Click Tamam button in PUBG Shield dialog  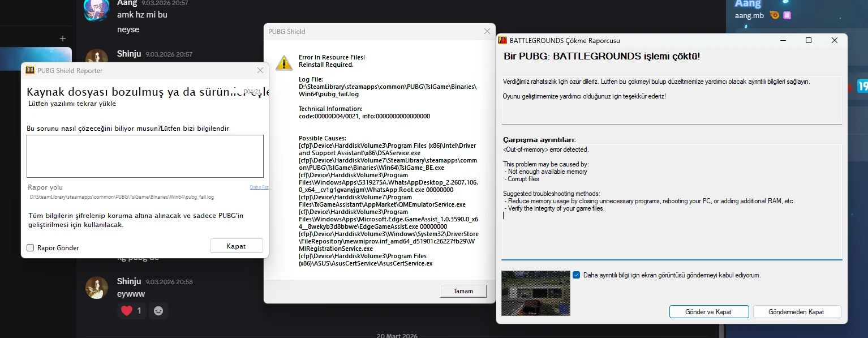point(463,291)
